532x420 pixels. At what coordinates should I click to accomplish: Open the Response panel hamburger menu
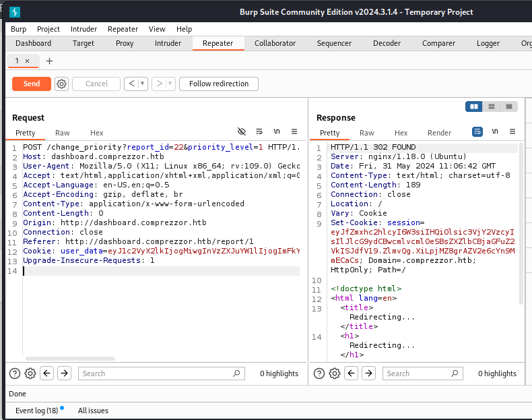pos(512,131)
